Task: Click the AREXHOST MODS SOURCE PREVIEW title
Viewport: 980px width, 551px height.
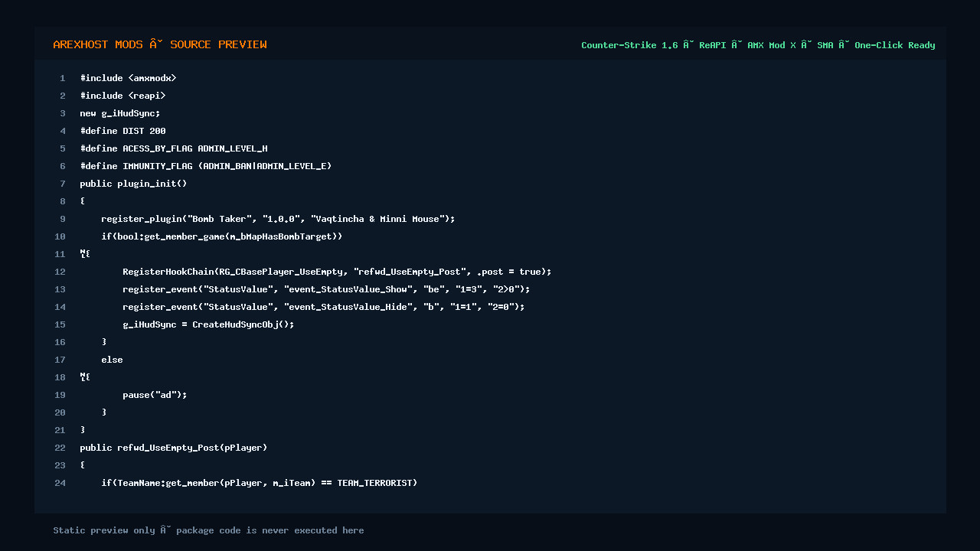Action: point(160,44)
